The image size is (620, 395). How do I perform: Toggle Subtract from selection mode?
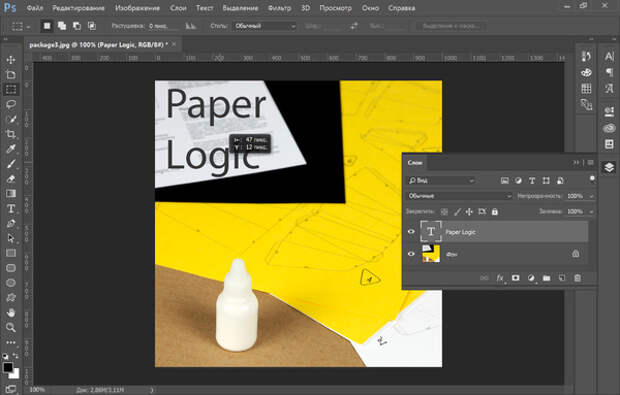(x=77, y=26)
